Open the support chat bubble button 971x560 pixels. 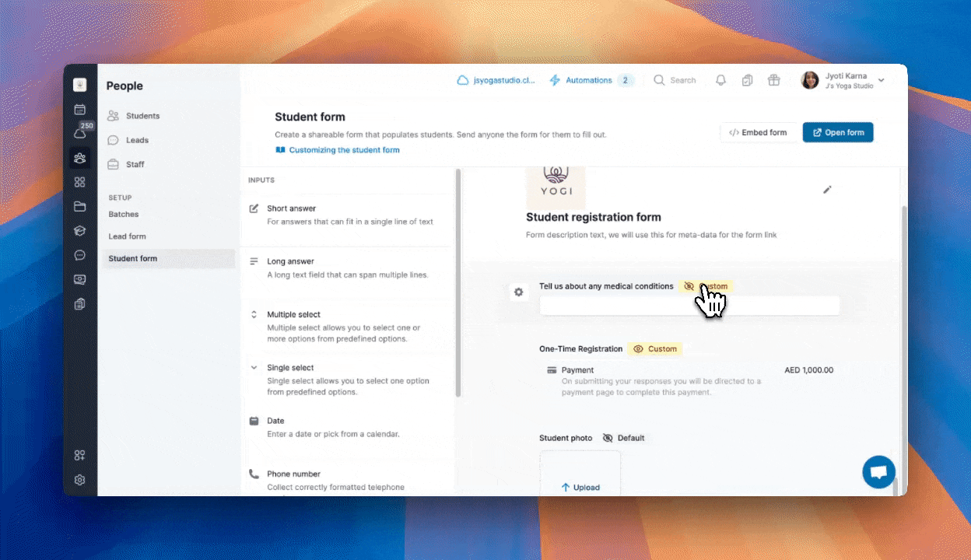(x=878, y=472)
